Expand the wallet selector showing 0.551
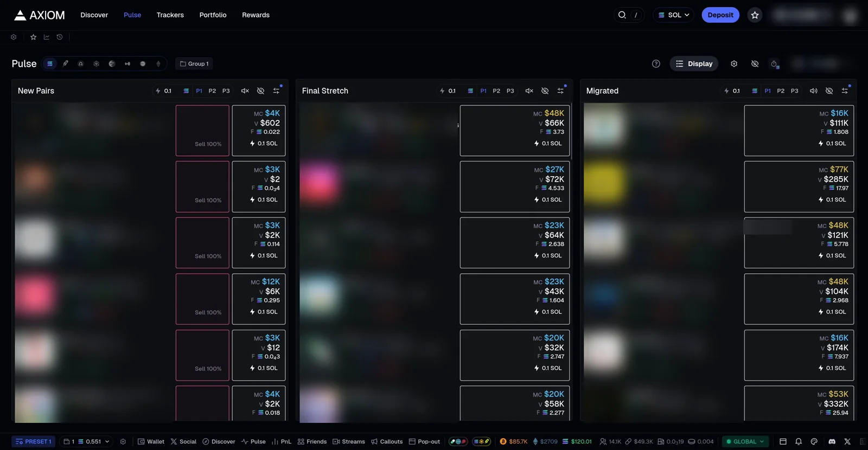This screenshot has height=450, width=868. tap(86, 441)
